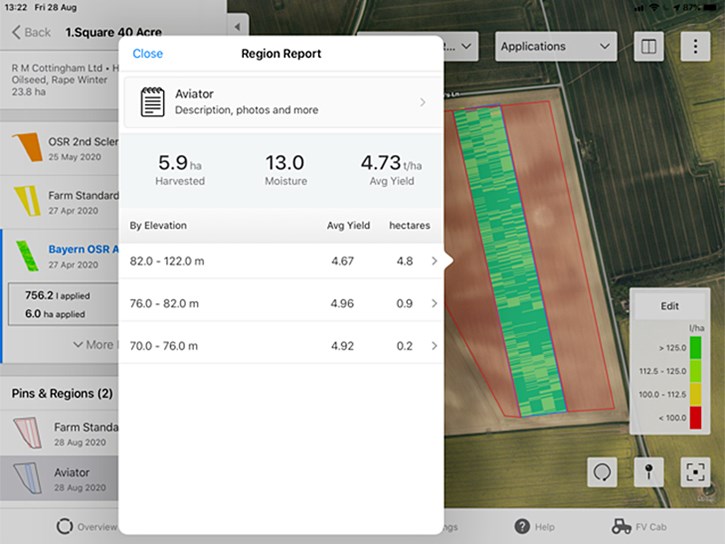Go Back from the field view
The image size is (725, 544).
(31, 32)
